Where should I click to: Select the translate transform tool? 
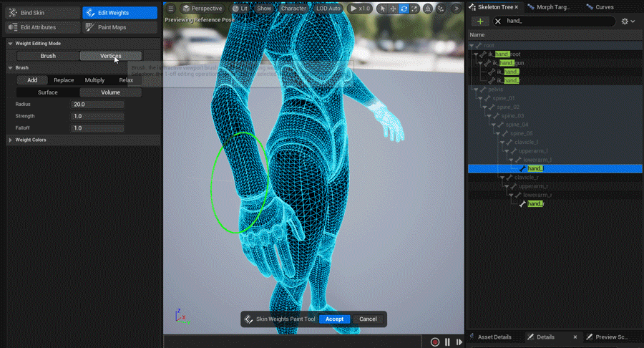tap(393, 8)
